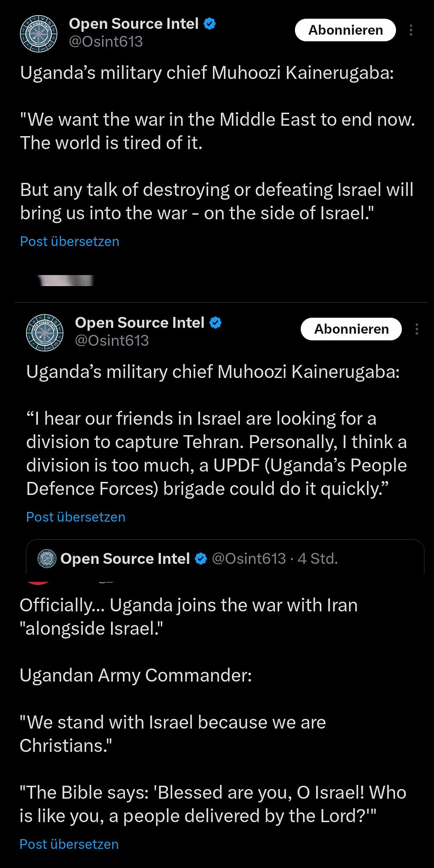Click the blurred label below the first post

pos(66,281)
